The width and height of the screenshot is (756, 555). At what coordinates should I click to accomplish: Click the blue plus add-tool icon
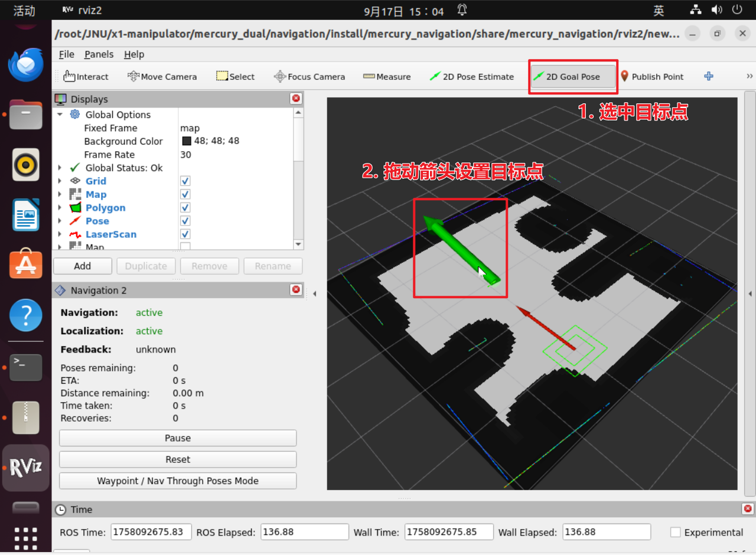tap(709, 76)
